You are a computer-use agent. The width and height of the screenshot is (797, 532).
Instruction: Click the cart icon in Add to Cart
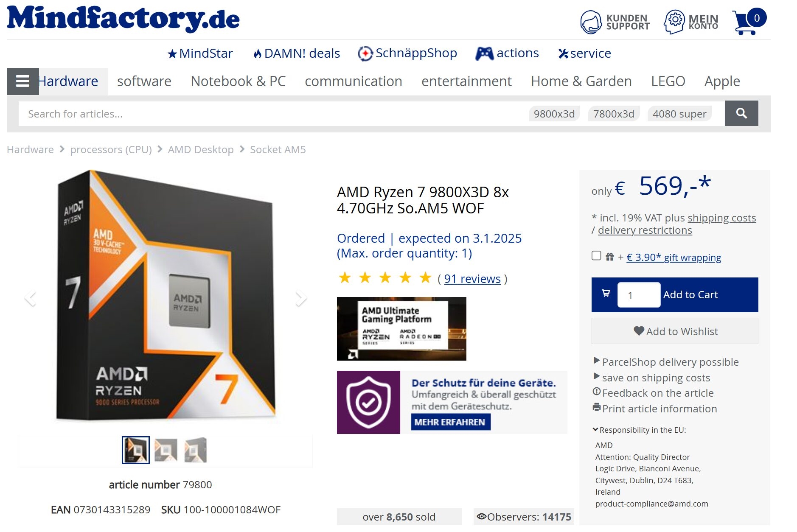pos(606,293)
